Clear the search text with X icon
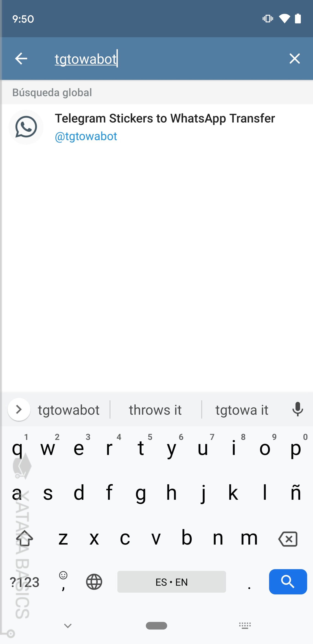This screenshot has width=313, height=644. tap(294, 59)
